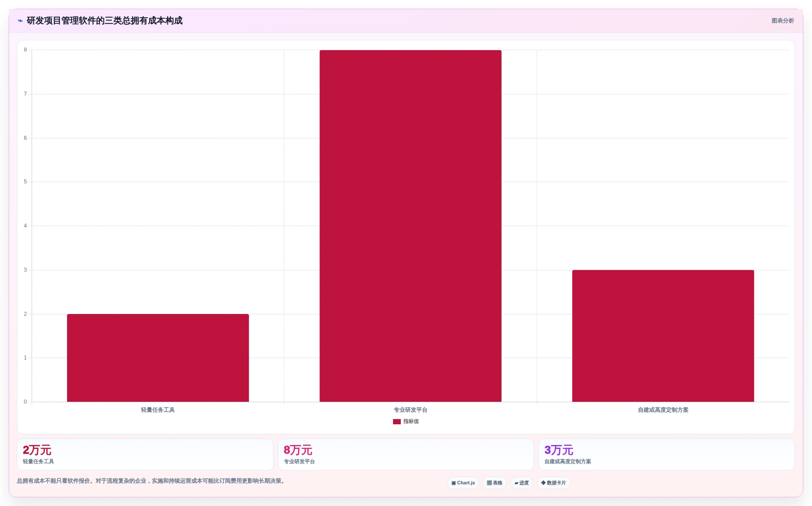Select the 表格 tag button
Viewport: 812px width, 506px height.
(494, 483)
